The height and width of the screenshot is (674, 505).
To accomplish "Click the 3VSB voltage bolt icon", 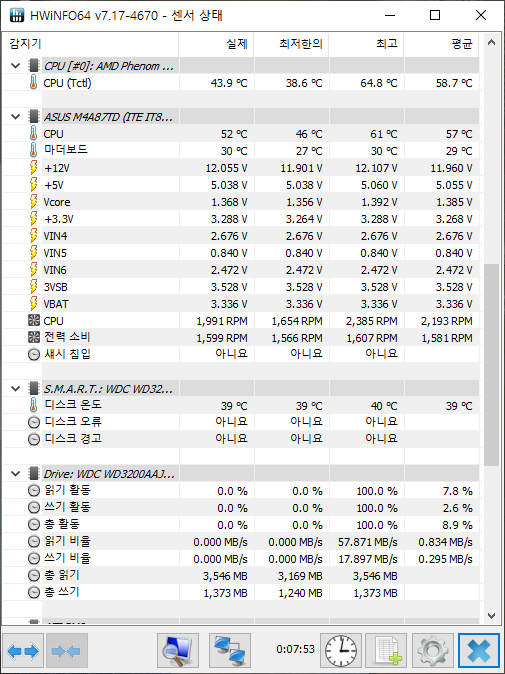I will (34, 287).
